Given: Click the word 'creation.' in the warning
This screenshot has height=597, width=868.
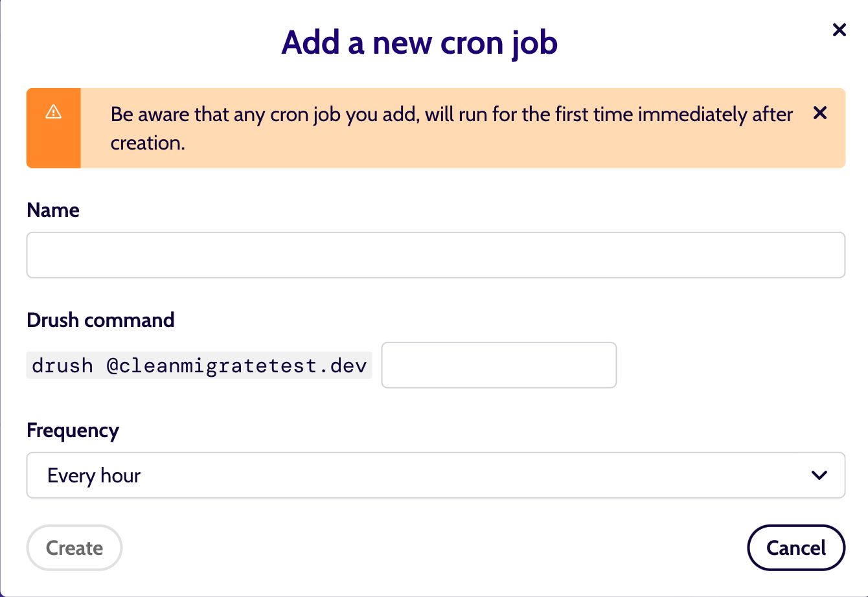Looking at the screenshot, I should [x=148, y=142].
